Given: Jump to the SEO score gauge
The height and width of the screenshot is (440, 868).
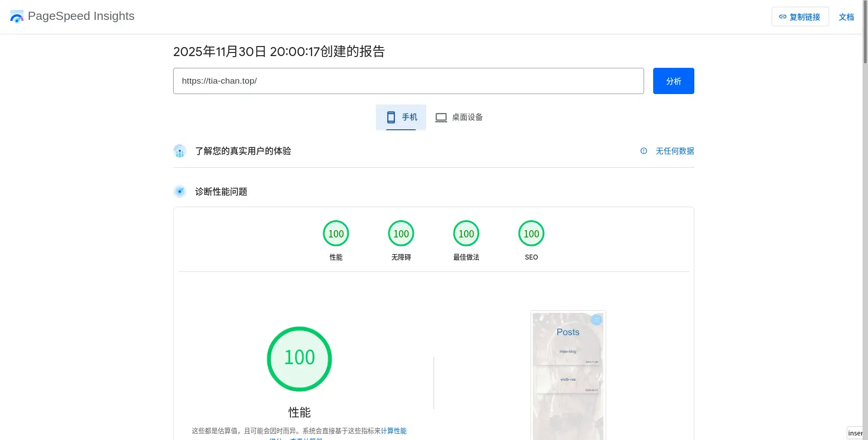Looking at the screenshot, I should point(531,234).
